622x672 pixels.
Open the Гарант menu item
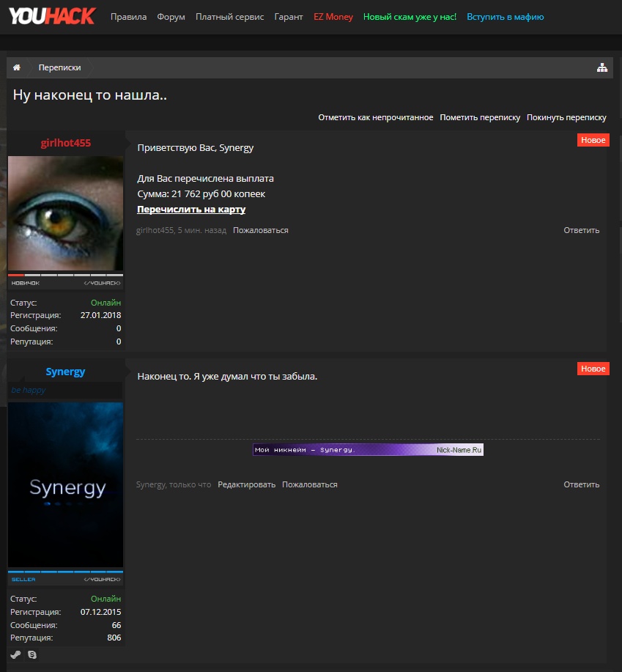click(289, 17)
